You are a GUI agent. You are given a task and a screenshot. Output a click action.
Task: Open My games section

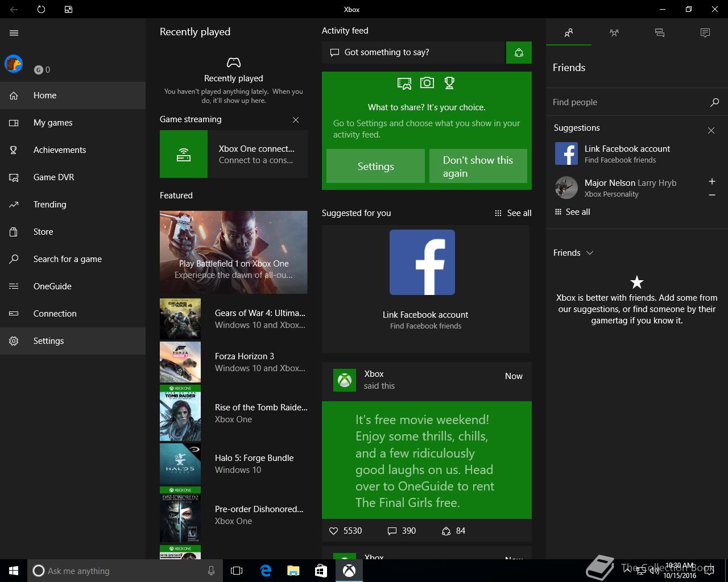click(73, 123)
